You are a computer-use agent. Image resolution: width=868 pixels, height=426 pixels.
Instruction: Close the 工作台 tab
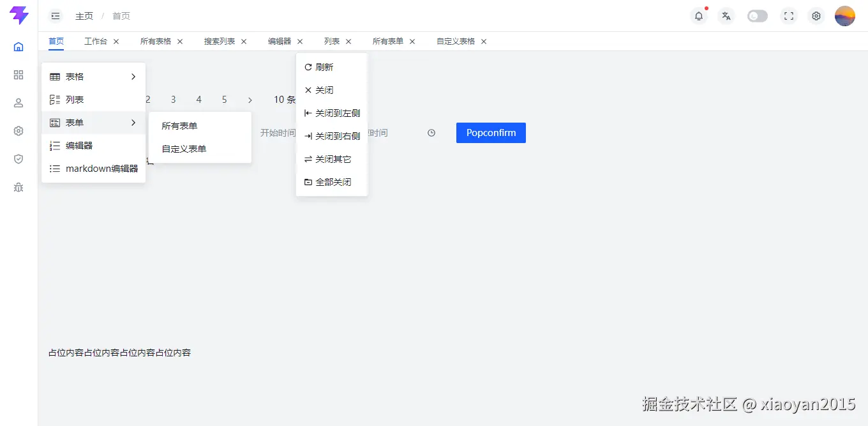(116, 42)
